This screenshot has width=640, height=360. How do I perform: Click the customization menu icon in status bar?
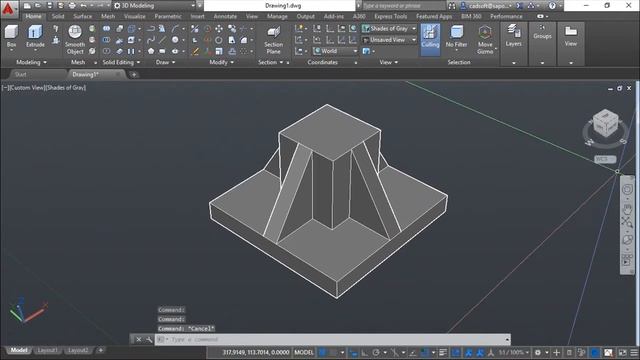pyautogui.click(x=634, y=352)
